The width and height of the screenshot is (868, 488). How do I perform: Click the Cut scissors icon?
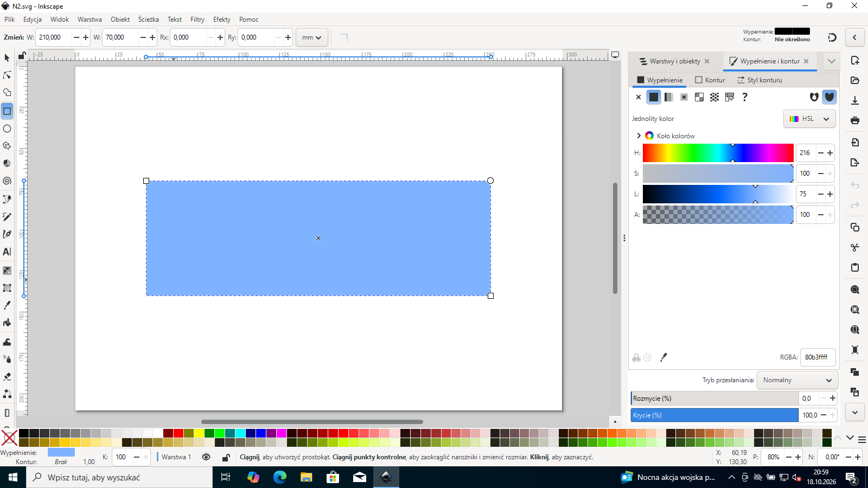(855, 247)
